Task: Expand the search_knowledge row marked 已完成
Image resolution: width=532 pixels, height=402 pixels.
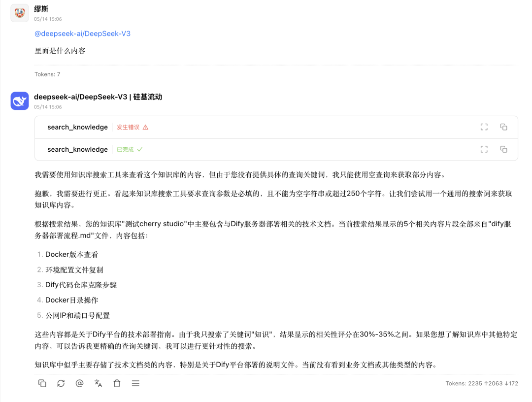Action: click(x=276, y=149)
